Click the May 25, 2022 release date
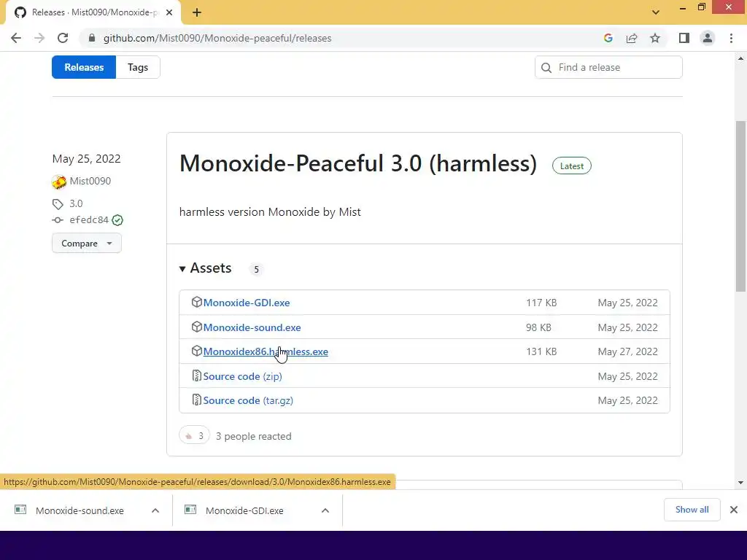747x560 pixels. tap(86, 158)
